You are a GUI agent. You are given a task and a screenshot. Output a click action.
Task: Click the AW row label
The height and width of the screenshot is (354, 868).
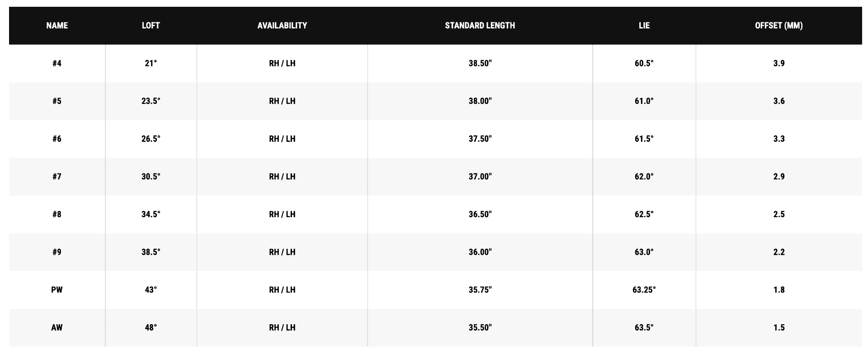pos(57,328)
